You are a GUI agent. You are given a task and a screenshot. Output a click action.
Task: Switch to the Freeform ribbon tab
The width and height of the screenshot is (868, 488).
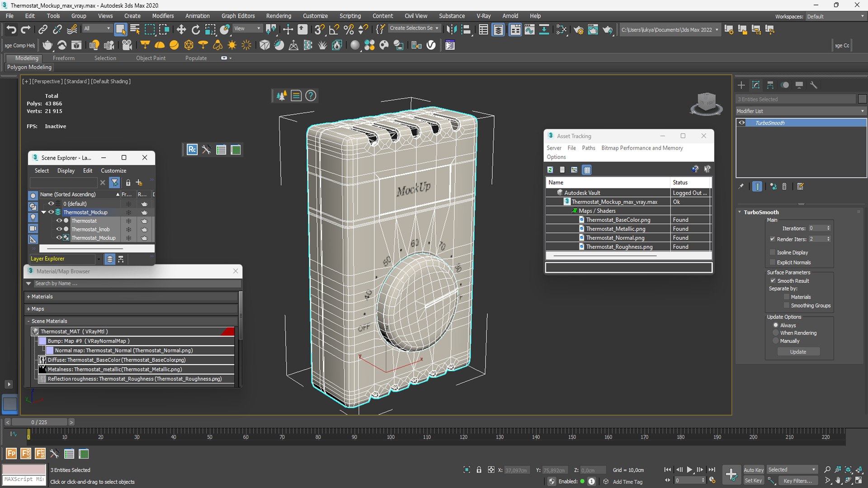(x=63, y=58)
